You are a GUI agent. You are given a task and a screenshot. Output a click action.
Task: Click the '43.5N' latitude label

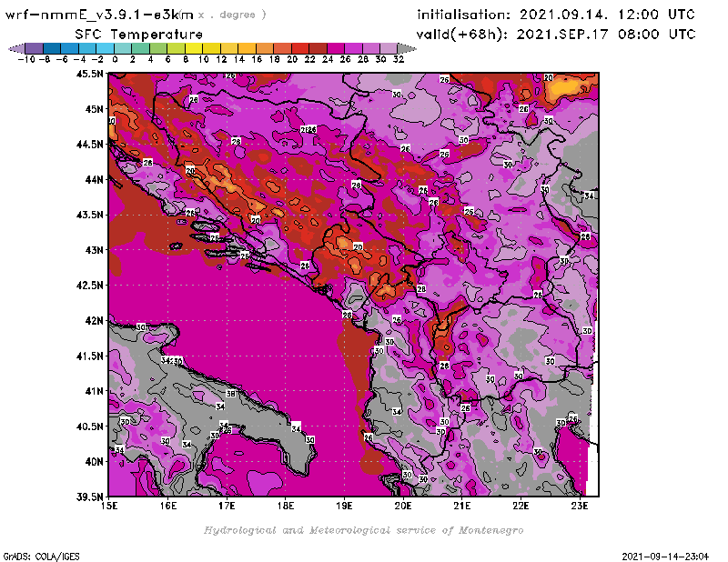pyautogui.click(x=89, y=215)
